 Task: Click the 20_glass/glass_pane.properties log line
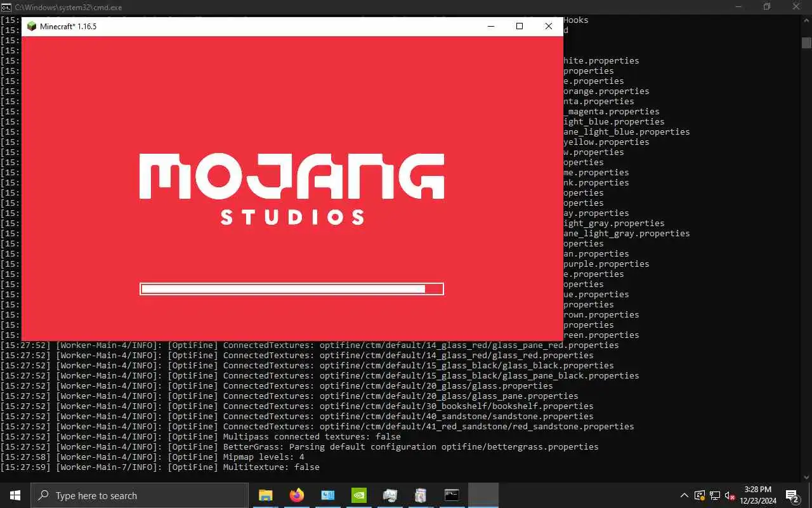tap(289, 396)
